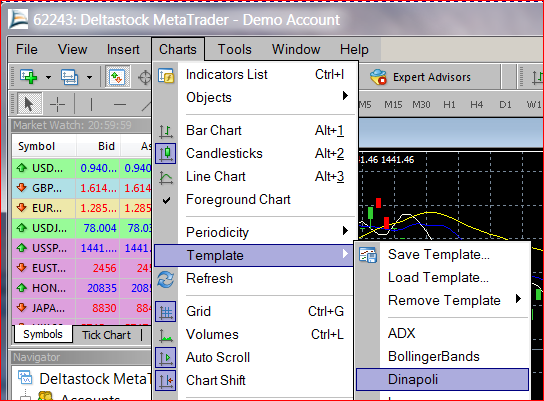Image resolution: width=544 pixels, height=401 pixels.
Task: Click the Bid column header
Action: click(x=99, y=146)
